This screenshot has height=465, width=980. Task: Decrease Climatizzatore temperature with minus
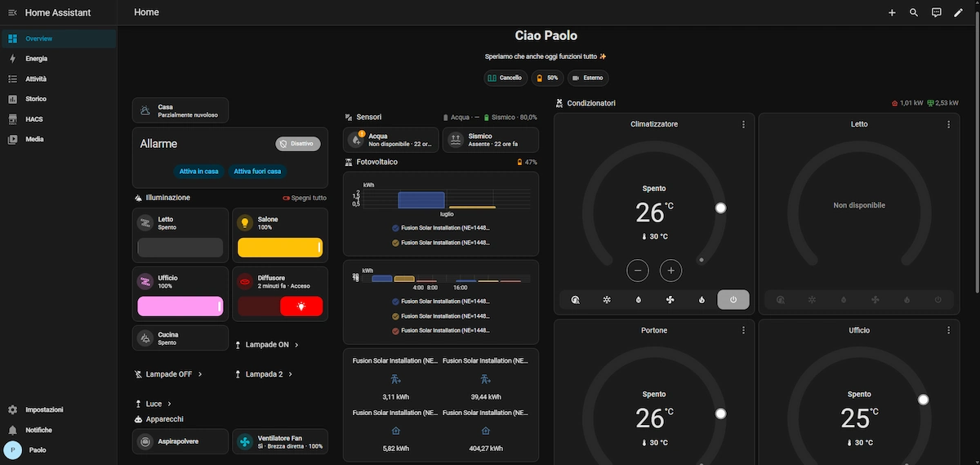[x=639, y=270]
